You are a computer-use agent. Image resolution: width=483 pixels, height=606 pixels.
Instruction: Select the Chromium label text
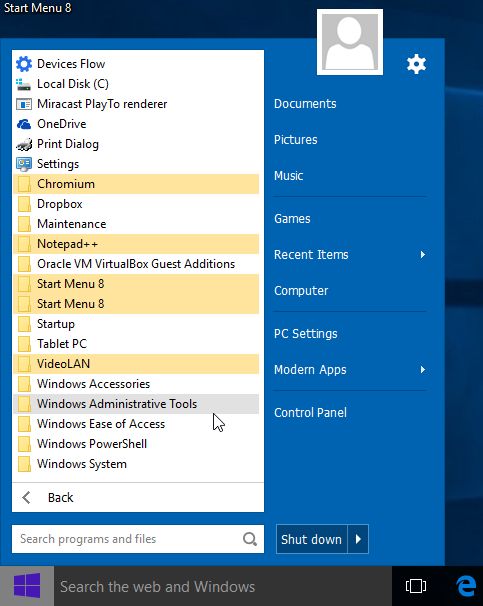66,184
